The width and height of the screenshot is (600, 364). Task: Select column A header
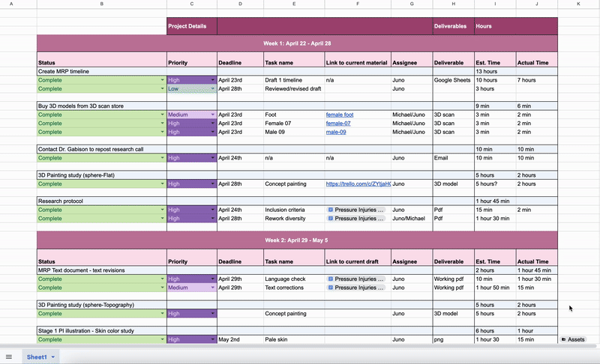point(11,4)
